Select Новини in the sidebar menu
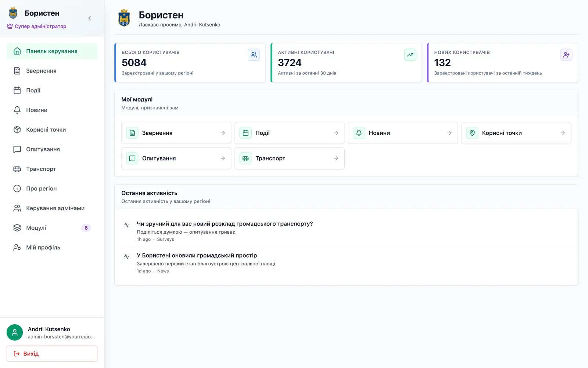The width and height of the screenshot is (588, 368). (x=52, y=110)
